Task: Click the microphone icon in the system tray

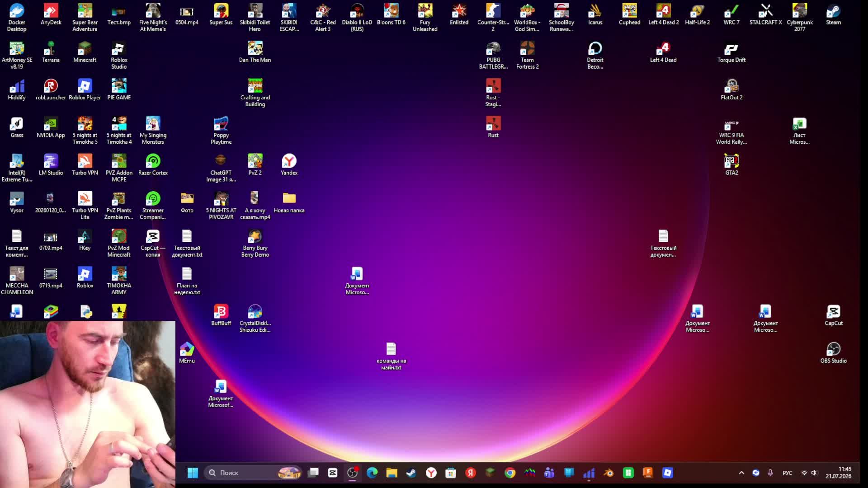Action: [x=770, y=473]
